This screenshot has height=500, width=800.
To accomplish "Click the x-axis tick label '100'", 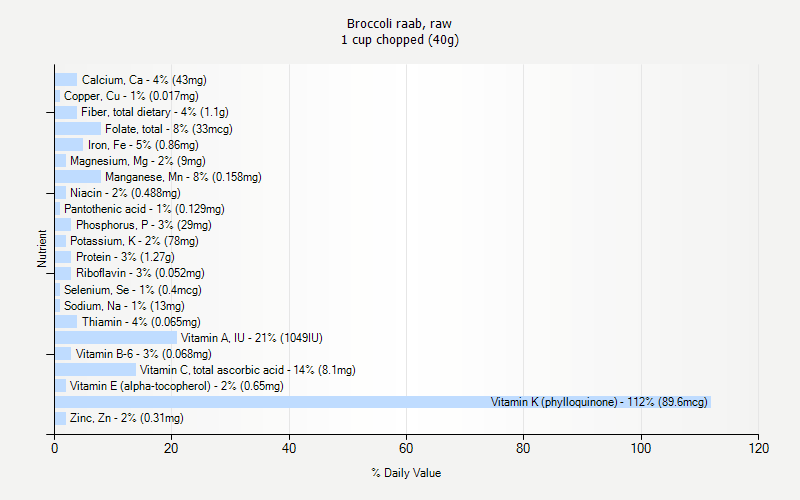I will pos(641,448).
